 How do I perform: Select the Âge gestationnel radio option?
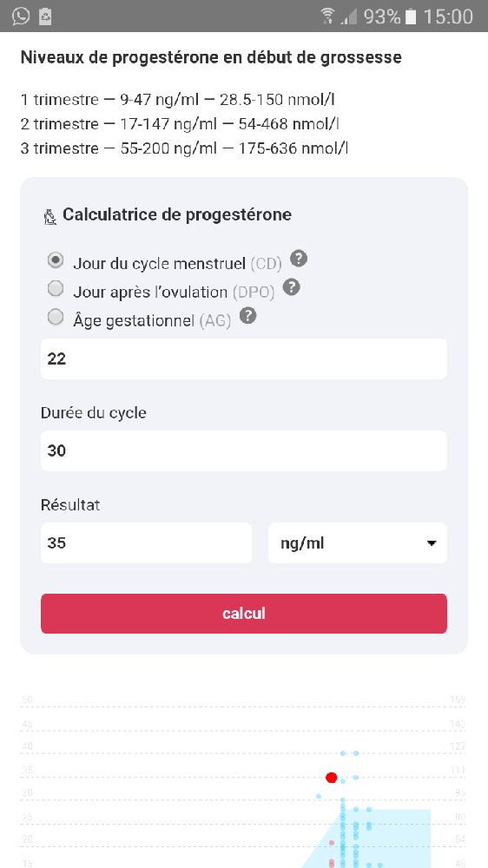coord(56,317)
